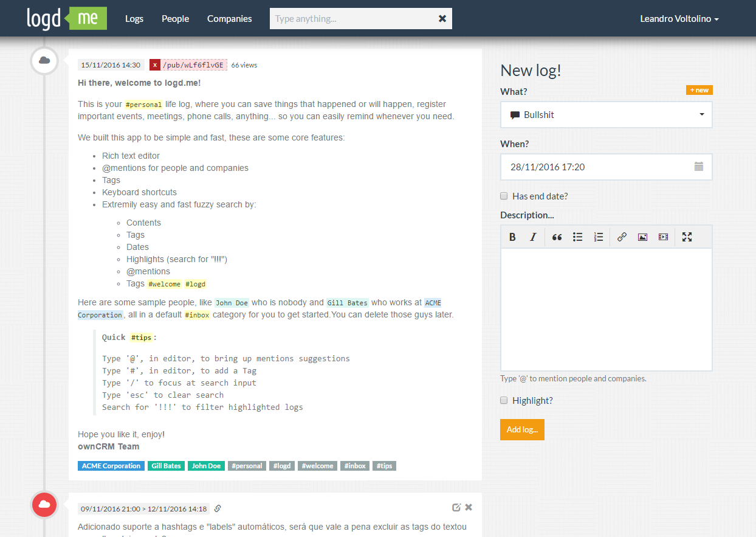Go to the Logs section
756x537 pixels.
click(134, 19)
